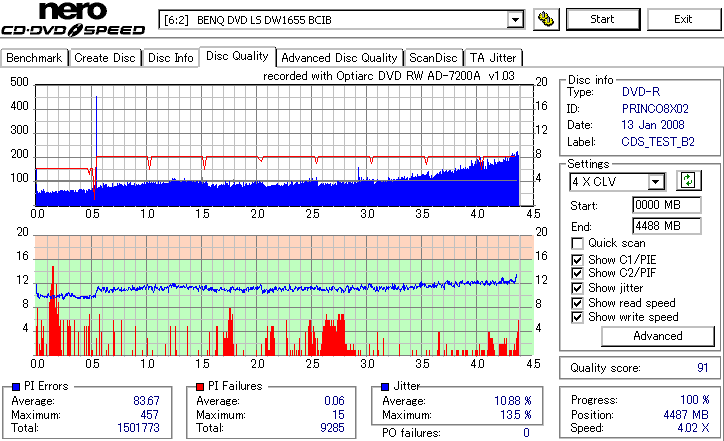Click the green refresh speed icon
724x441 pixels.
688,180
